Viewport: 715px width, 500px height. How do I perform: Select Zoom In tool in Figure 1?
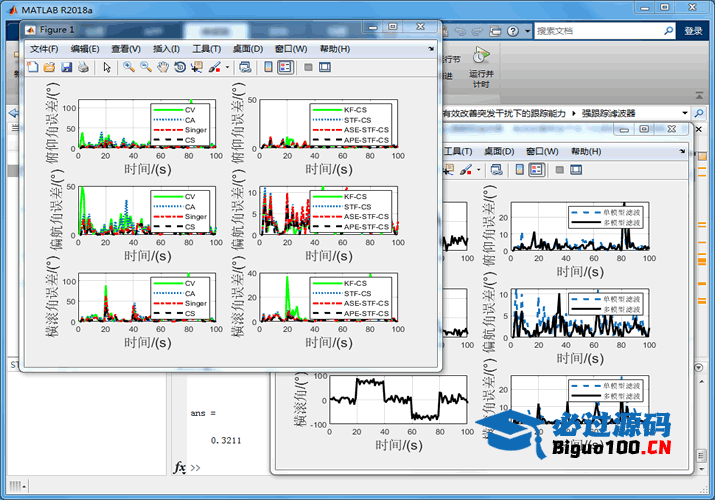(x=129, y=67)
